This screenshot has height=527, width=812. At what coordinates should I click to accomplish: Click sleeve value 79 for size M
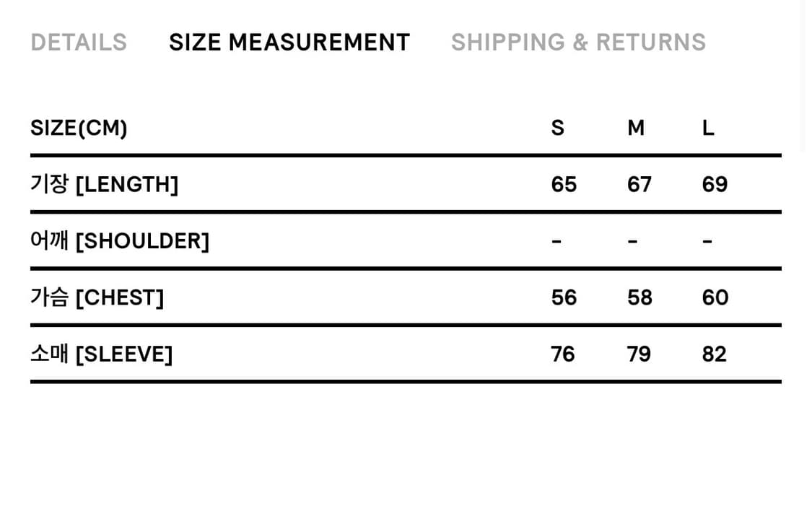(x=639, y=354)
